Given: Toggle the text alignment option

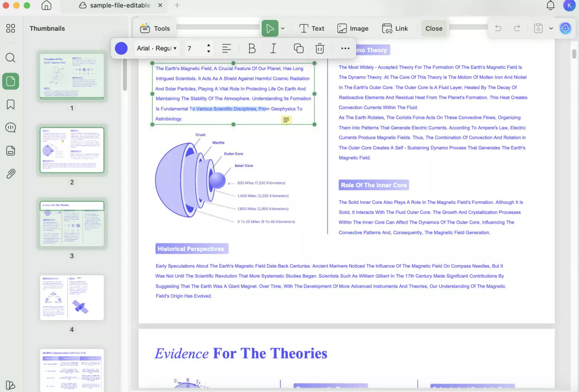Looking at the screenshot, I should 226,48.
